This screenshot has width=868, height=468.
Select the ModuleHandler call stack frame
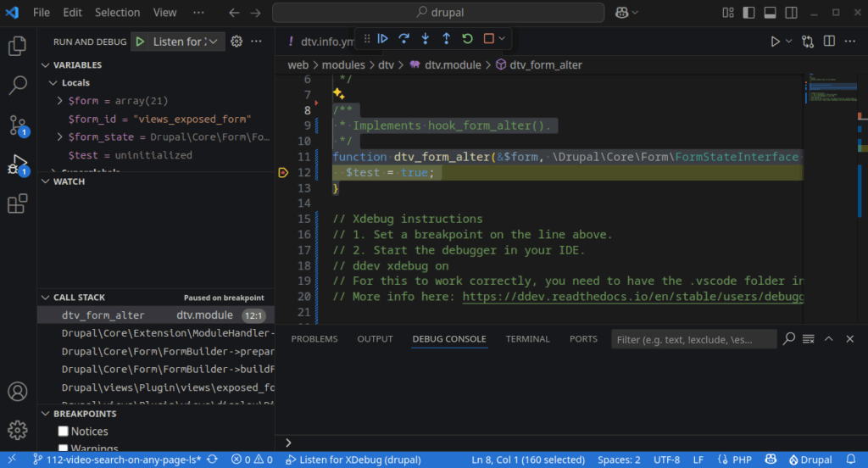(x=156, y=333)
